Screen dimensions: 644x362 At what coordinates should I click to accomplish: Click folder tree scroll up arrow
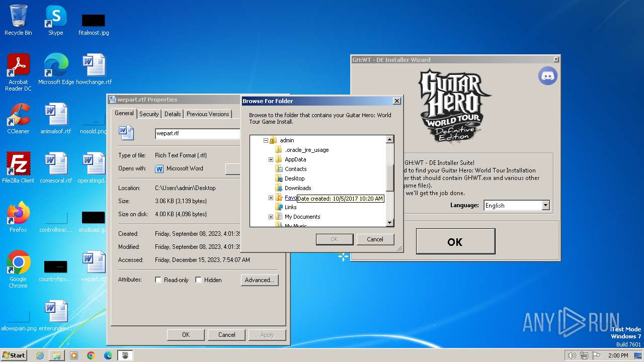tap(389, 140)
